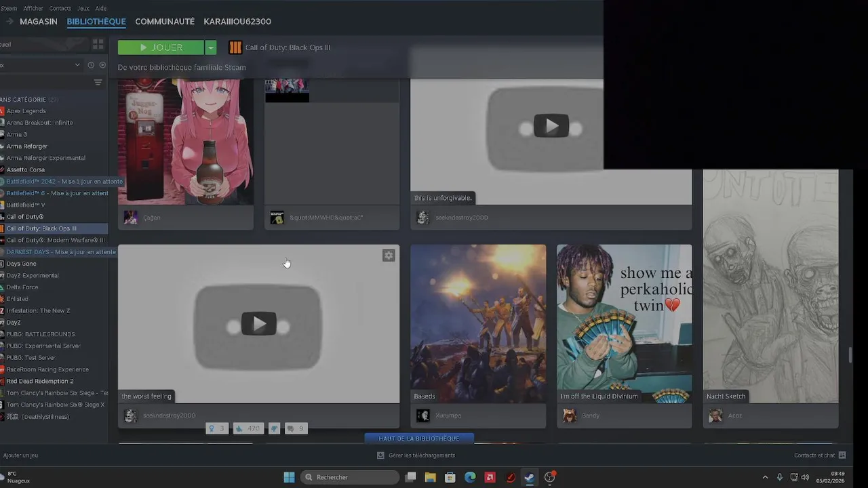868x488 pixels.
Task: Click the Call of Duty: Black Ops III header icon
Action: coord(235,47)
